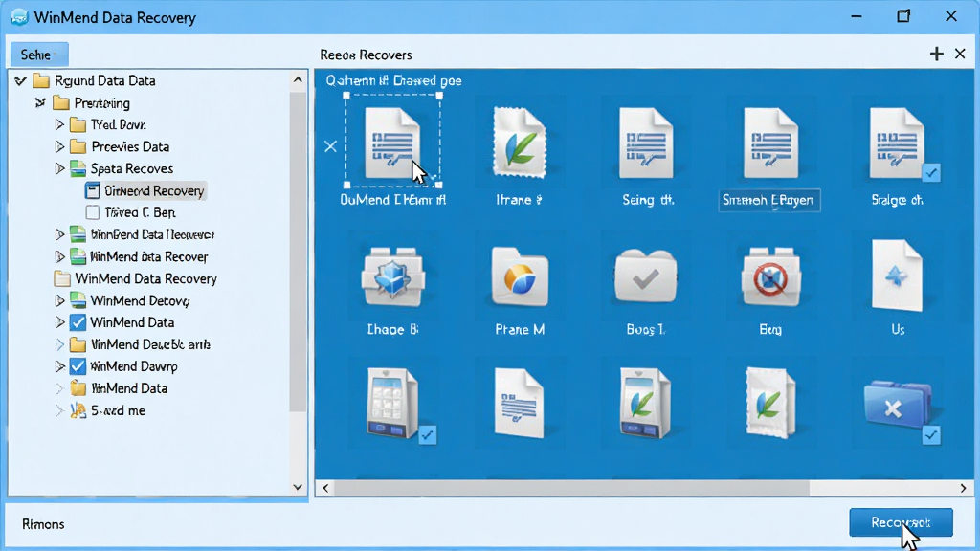Select the bottom WinMend Data tree folder

(129, 388)
